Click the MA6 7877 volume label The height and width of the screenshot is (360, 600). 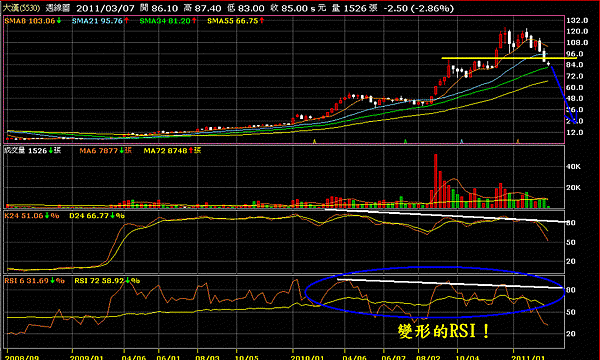pyautogui.click(x=105, y=151)
